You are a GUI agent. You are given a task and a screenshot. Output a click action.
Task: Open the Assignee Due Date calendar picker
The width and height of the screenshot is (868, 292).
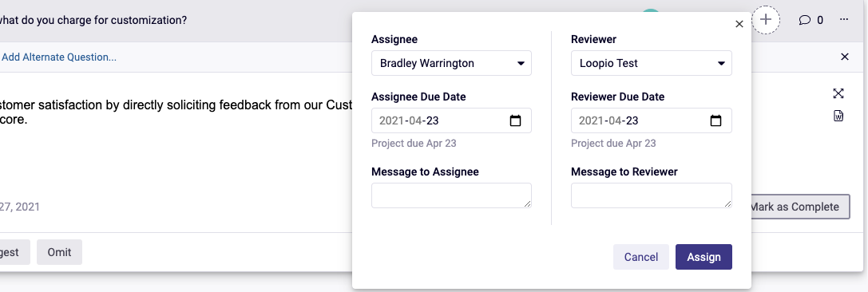tap(515, 120)
